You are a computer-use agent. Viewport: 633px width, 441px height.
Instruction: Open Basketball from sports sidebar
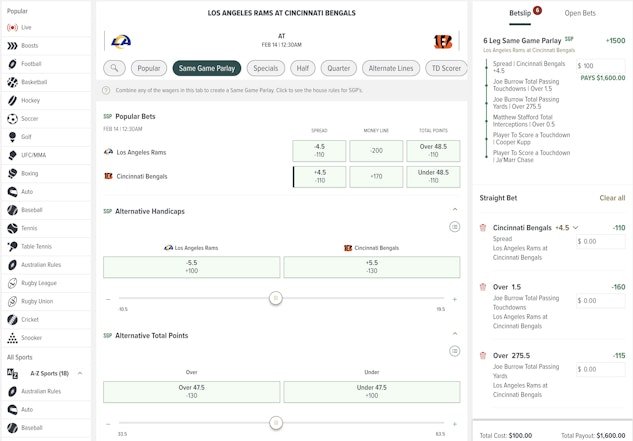point(33,82)
